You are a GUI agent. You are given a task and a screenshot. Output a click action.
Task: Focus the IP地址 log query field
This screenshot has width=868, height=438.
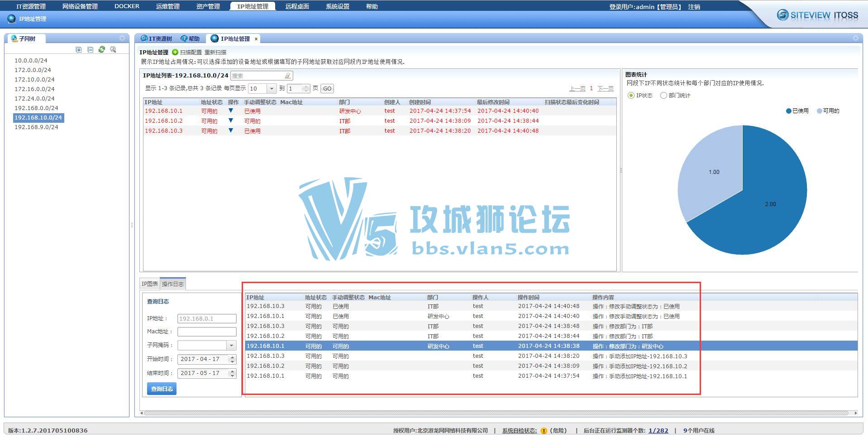(x=207, y=318)
